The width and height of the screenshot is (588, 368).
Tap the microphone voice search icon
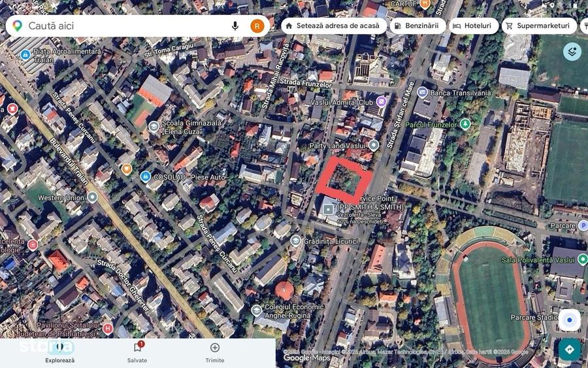point(235,26)
